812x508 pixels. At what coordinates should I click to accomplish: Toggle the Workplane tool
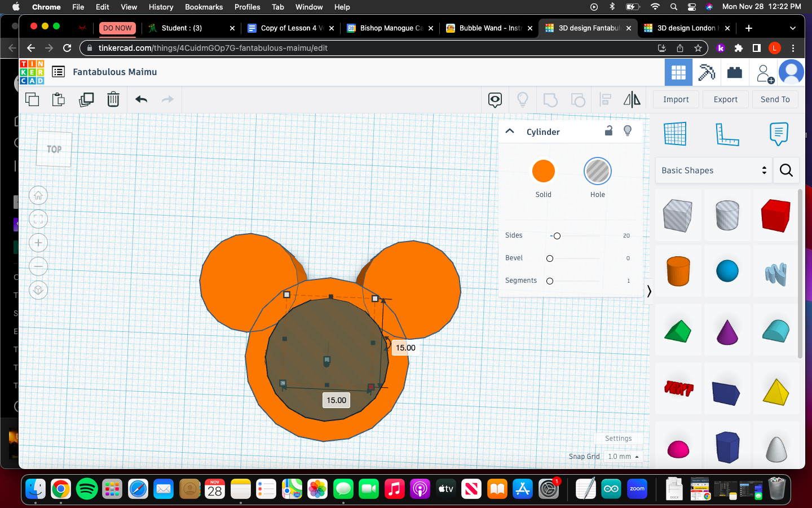click(675, 134)
